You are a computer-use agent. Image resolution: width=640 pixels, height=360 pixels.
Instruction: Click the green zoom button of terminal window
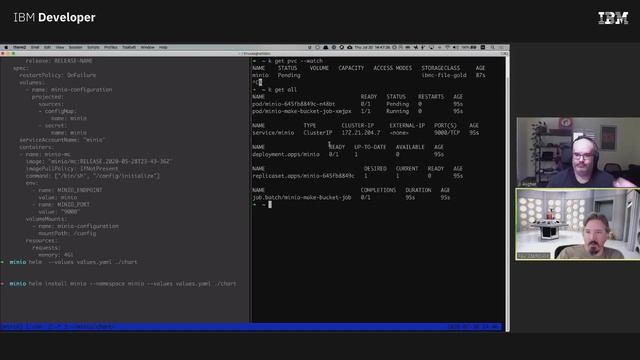point(13,53)
